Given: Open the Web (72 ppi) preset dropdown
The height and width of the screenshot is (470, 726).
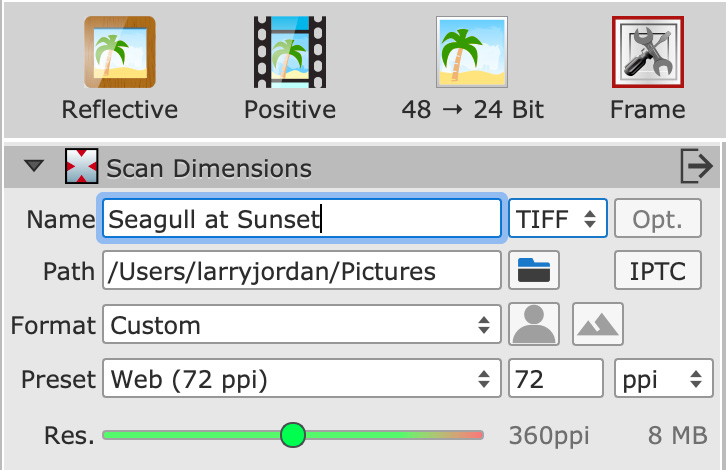Looking at the screenshot, I should (x=302, y=378).
